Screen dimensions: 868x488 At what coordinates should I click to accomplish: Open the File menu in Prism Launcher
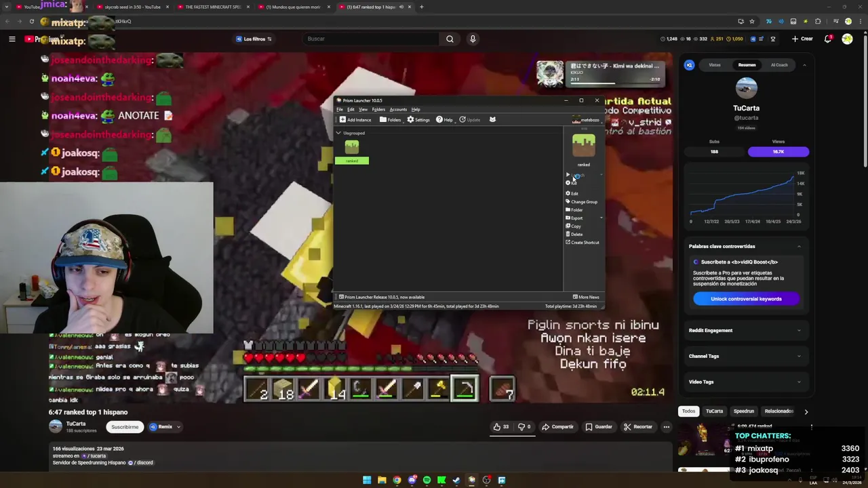(340, 110)
